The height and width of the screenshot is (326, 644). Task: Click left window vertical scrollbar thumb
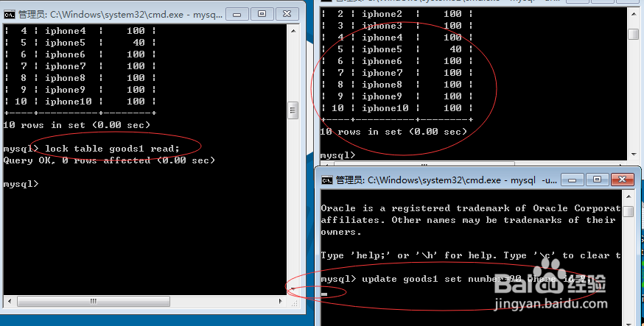(293, 110)
